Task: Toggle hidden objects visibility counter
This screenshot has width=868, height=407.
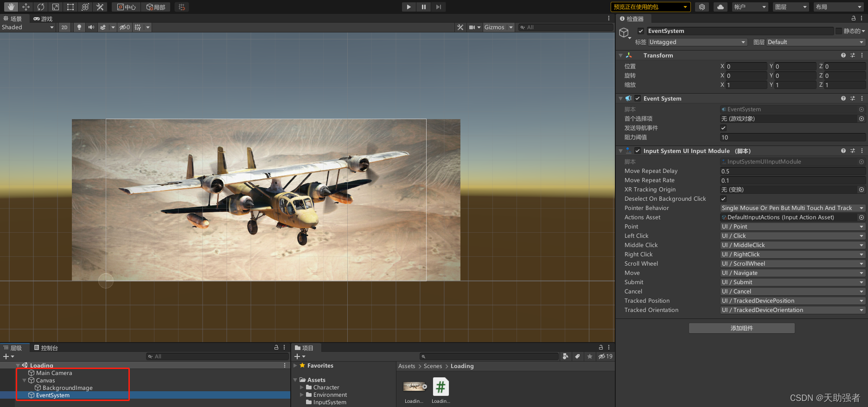Action: (x=125, y=27)
